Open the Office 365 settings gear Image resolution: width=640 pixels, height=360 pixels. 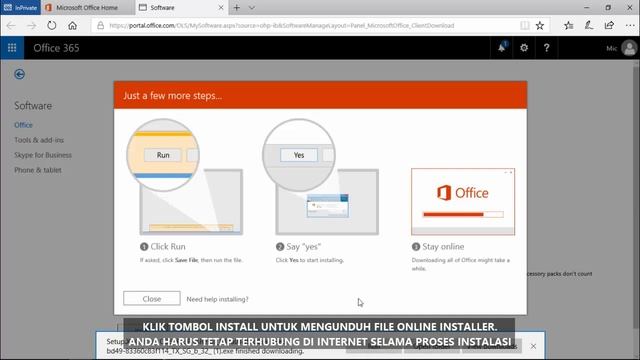[524, 48]
